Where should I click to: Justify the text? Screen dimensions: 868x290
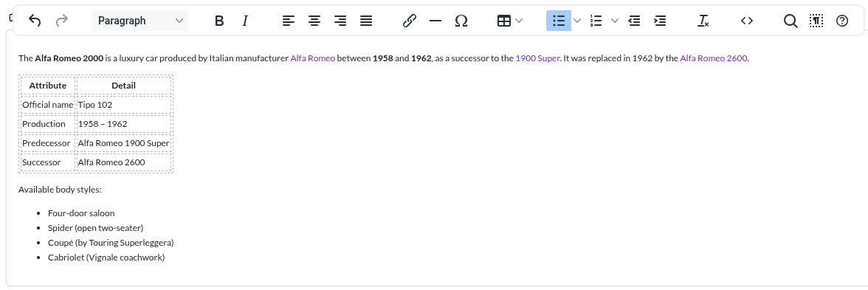[366, 21]
